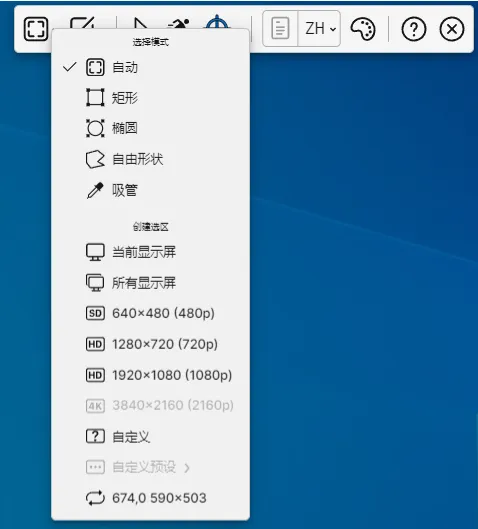
Task: Create selection for 所有显示屏
Action: coord(150,283)
